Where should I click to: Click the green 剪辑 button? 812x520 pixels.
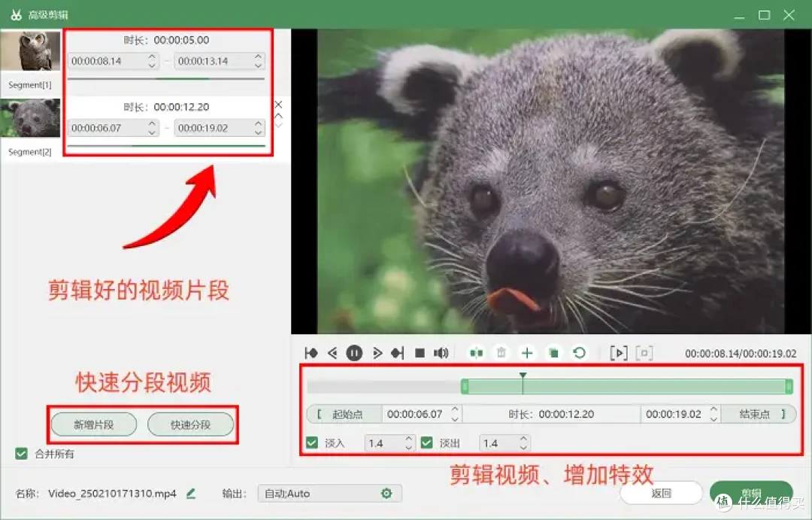[x=751, y=493]
